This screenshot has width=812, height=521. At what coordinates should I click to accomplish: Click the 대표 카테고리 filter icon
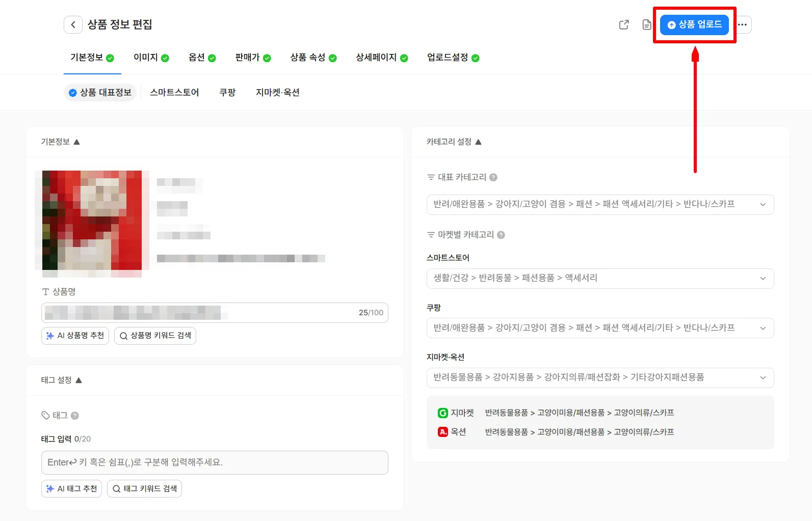pyautogui.click(x=431, y=177)
